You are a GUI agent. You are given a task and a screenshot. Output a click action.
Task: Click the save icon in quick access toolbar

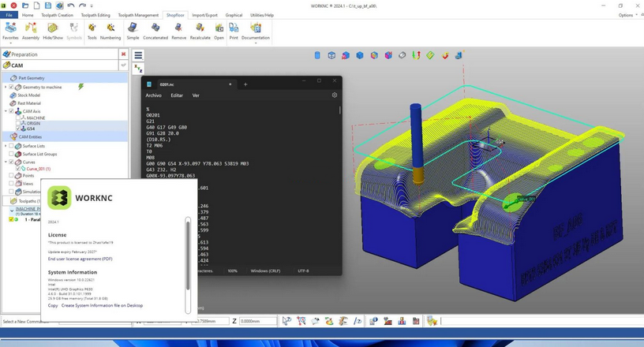48,6
